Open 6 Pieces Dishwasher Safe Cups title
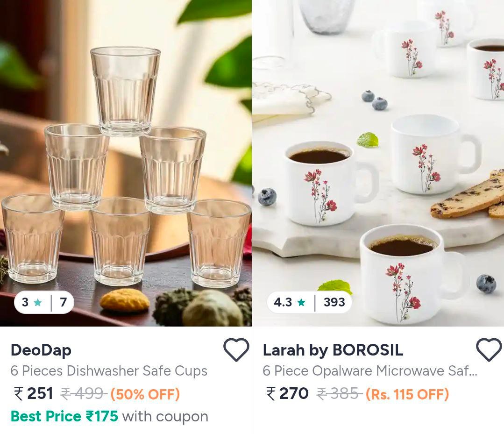 click(x=109, y=370)
